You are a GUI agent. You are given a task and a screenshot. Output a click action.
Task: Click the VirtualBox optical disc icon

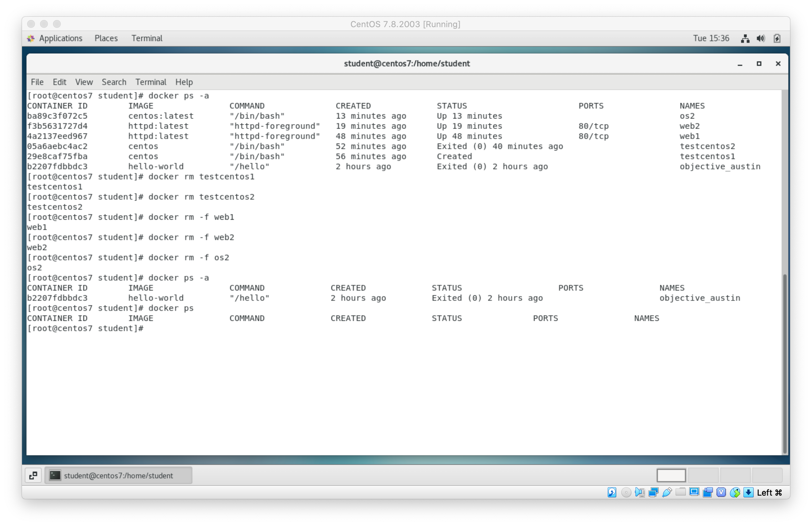tap(626, 492)
